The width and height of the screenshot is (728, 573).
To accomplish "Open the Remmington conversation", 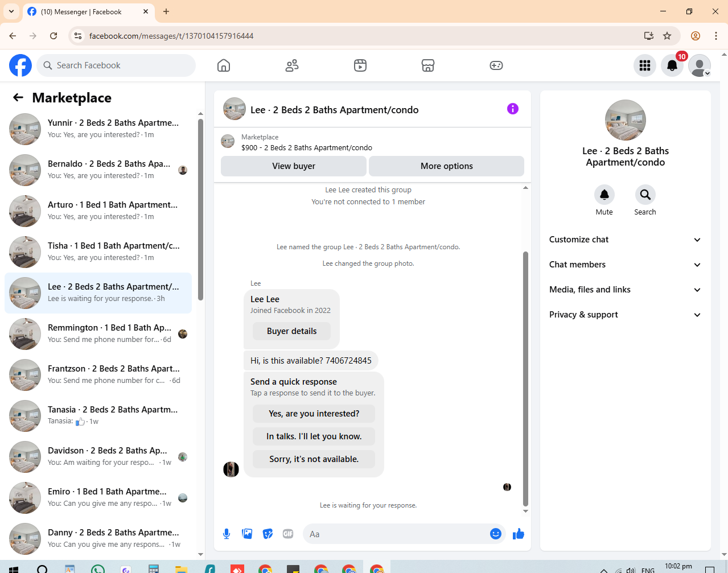I will (98, 334).
